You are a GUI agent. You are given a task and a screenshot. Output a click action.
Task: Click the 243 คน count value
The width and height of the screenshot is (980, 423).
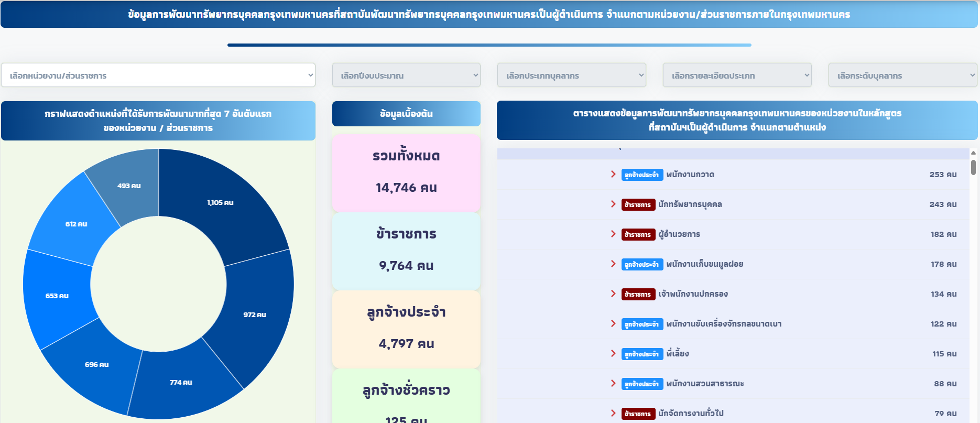click(x=943, y=204)
